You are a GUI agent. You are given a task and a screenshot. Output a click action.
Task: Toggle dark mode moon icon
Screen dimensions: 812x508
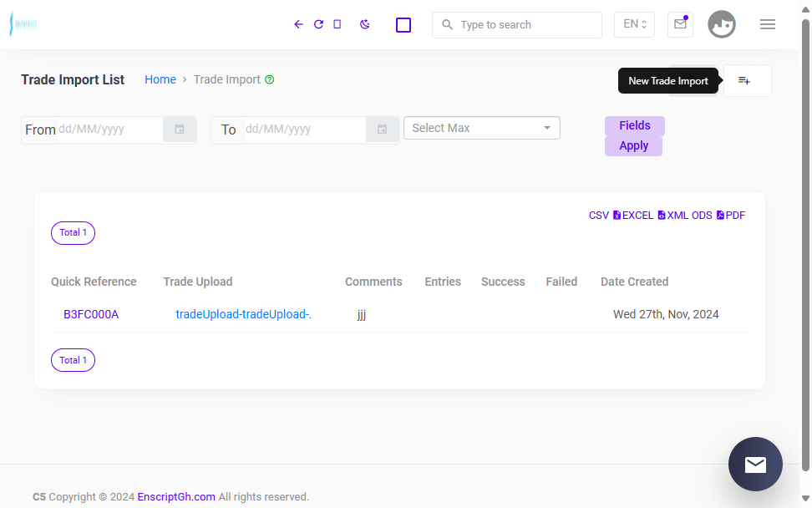pyautogui.click(x=364, y=24)
